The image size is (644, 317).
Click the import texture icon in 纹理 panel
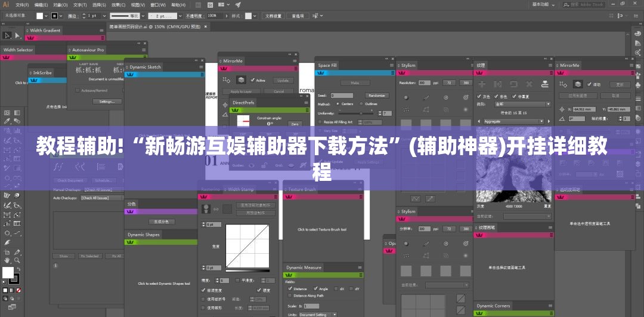[x=545, y=84]
